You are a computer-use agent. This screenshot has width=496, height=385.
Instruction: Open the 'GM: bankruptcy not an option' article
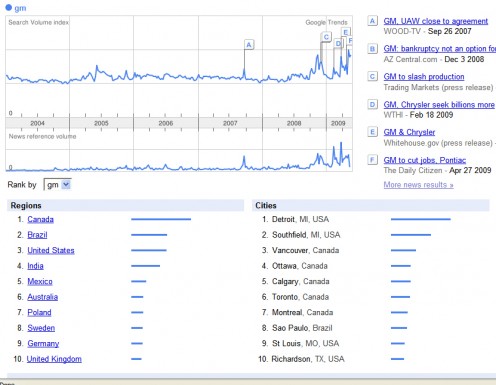pos(439,49)
